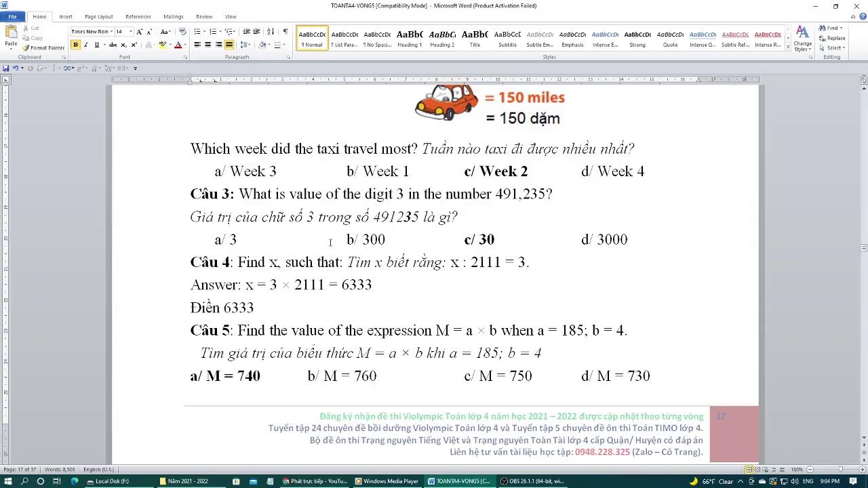Apply strikethrough formatting
The image size is (868, 488).
pos(113,45)
